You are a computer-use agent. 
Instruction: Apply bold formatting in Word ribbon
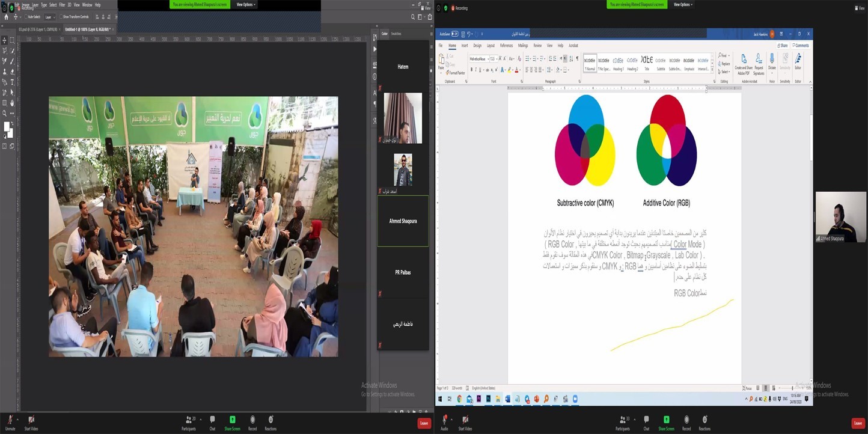(471, 70)
